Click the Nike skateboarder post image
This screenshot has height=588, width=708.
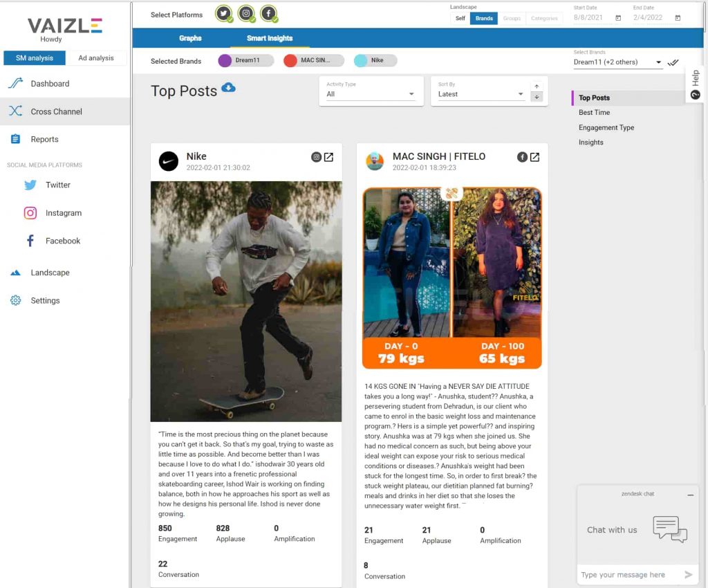click(x=246, y=301)
